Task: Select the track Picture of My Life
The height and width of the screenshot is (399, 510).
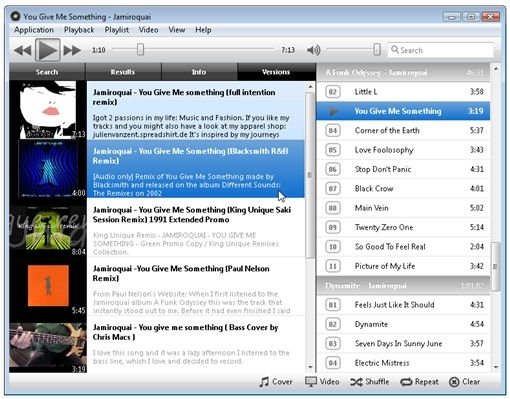Action: click(403, 266)
